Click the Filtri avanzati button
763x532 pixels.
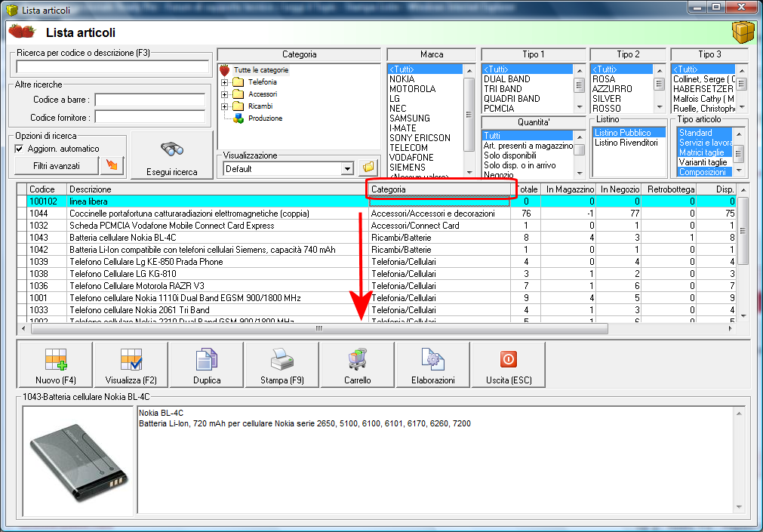[57, 166]
